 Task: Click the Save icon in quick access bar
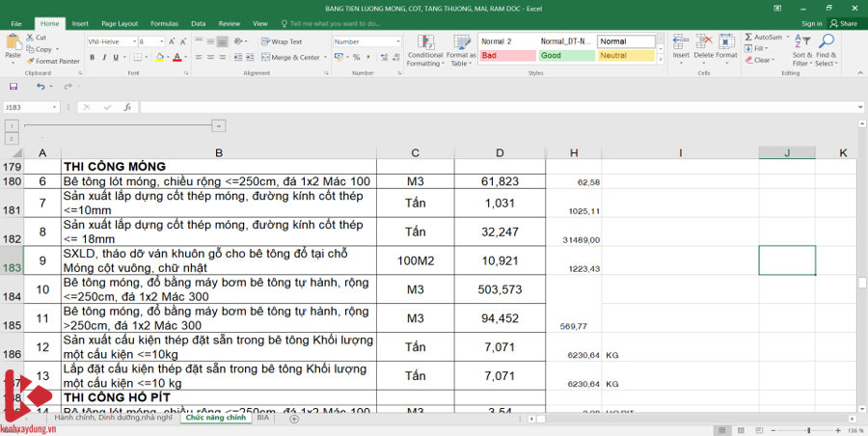(14, 86)
